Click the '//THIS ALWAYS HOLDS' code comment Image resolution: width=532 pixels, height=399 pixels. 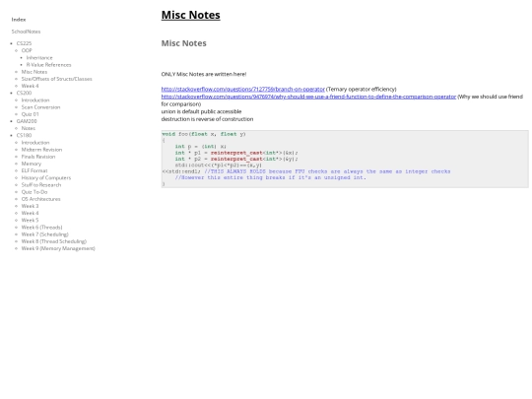click(x=327, y=171)
